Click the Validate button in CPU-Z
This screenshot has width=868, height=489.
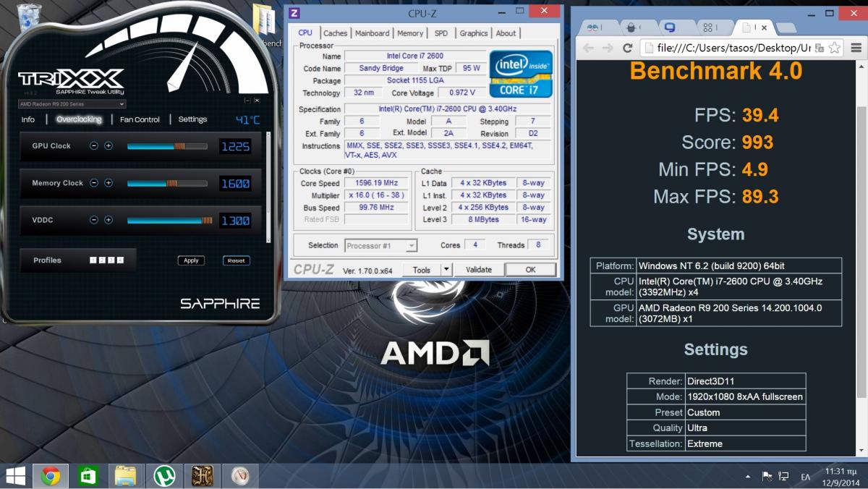[478, 270]
